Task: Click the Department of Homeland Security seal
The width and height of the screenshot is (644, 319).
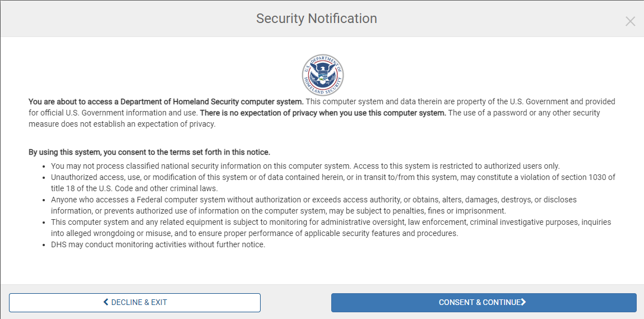Action: coord(322,75)
